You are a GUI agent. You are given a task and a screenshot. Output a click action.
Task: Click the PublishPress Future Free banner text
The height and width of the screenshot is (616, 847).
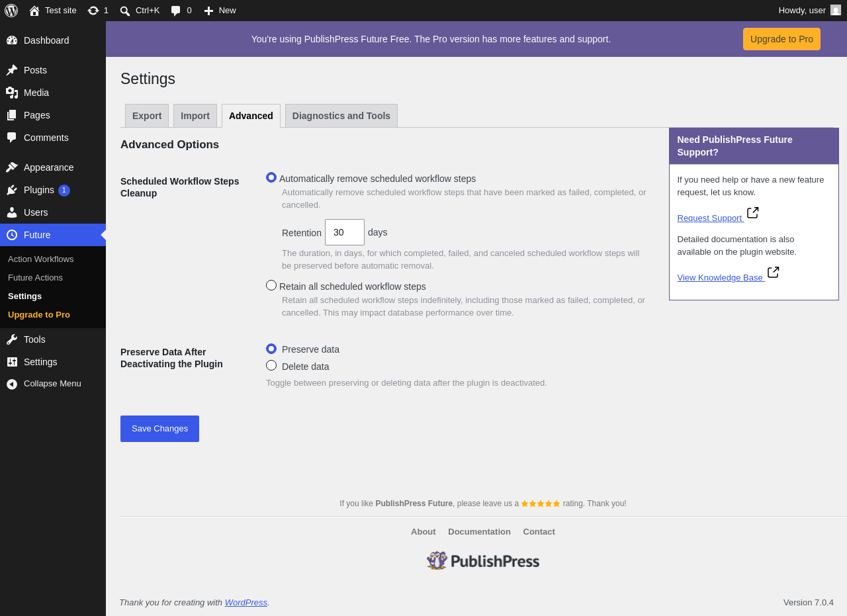coord(431,39)
